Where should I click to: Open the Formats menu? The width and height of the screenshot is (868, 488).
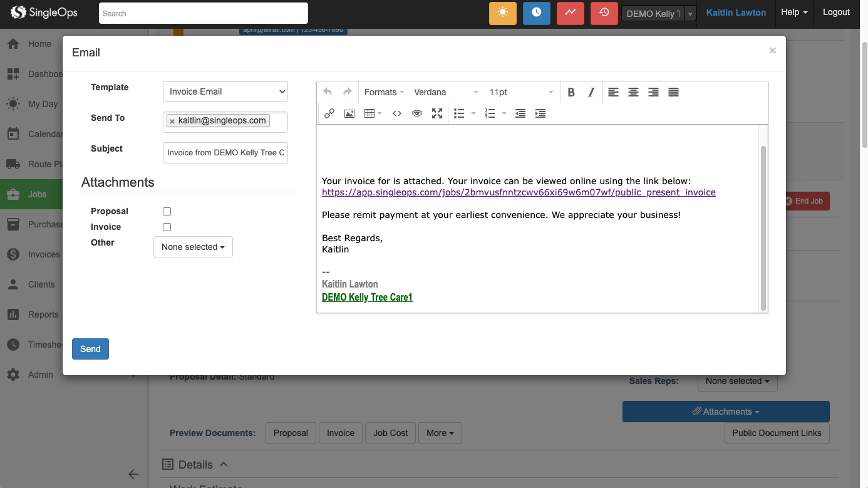384,92
